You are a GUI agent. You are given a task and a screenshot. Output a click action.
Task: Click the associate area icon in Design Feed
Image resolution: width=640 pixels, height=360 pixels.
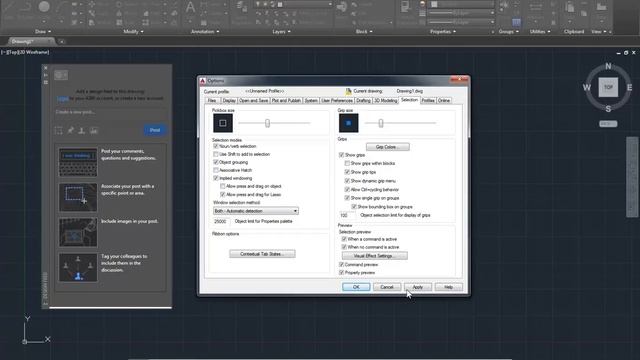pyautogui.click(x=59, y=131)
